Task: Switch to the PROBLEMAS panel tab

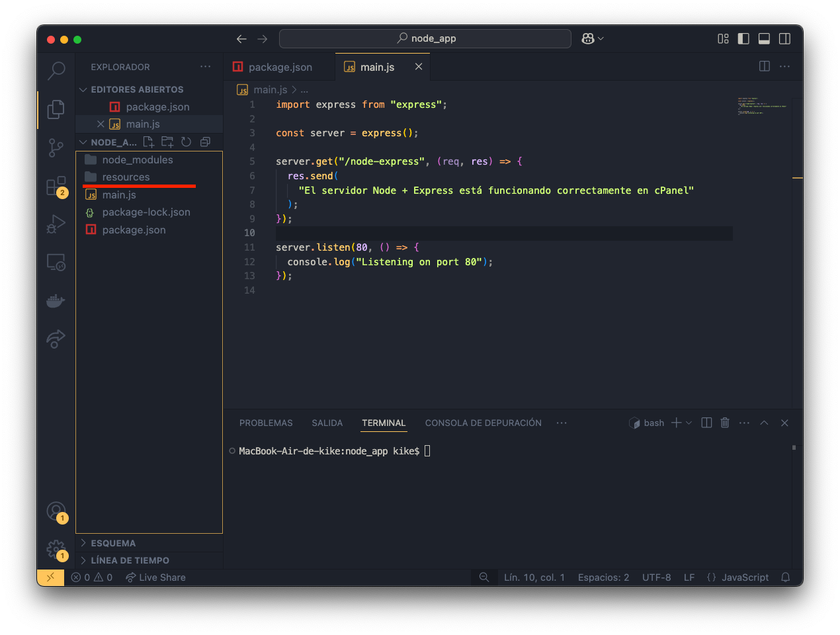Action: coord(266,423)
